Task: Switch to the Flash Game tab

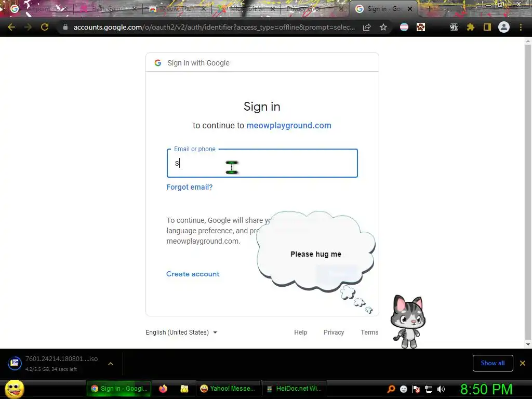Action: [x=108, y=9]
